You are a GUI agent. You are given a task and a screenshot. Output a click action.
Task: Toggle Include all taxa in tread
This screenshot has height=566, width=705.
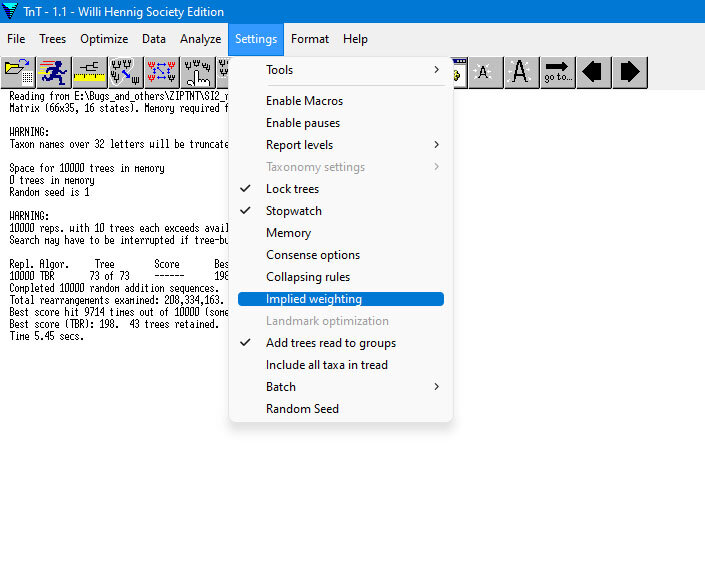click(341, 365)
